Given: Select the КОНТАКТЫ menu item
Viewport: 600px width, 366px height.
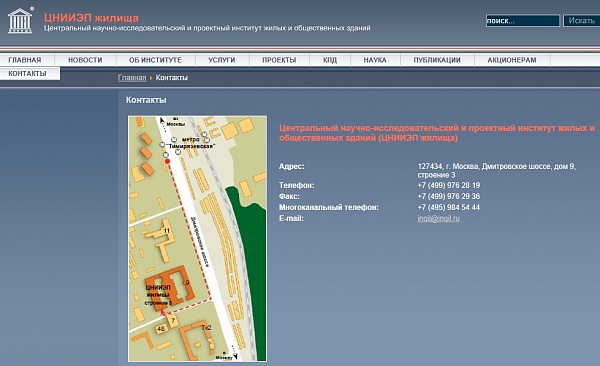Looking at the screenshot, I should pyautogui.click(x=27, y=74).
